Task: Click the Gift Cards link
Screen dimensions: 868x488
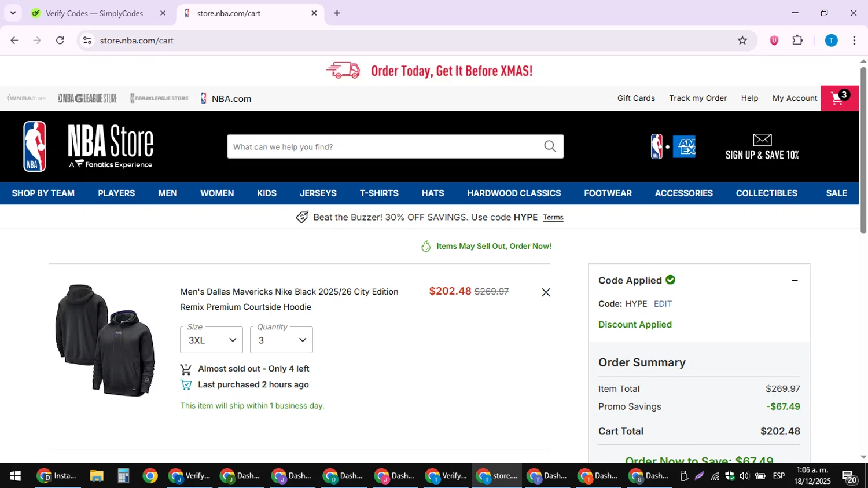Action: coord(636,98)
